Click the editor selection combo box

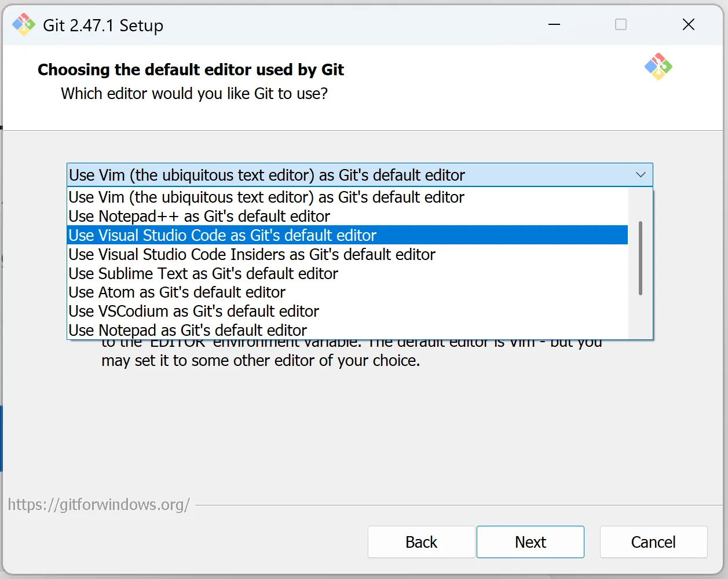(x=347, y=175)
